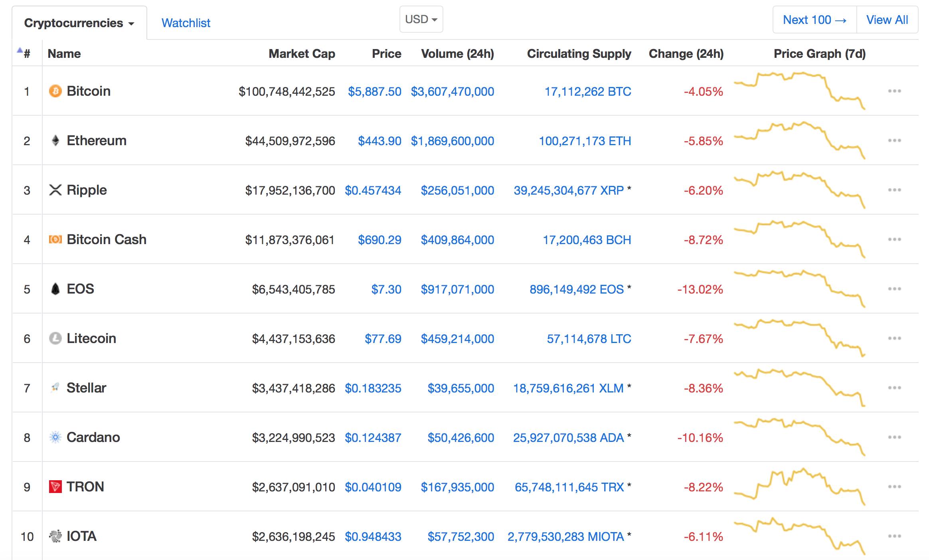Open the three-dot menu for Ripple

(894, 190)
